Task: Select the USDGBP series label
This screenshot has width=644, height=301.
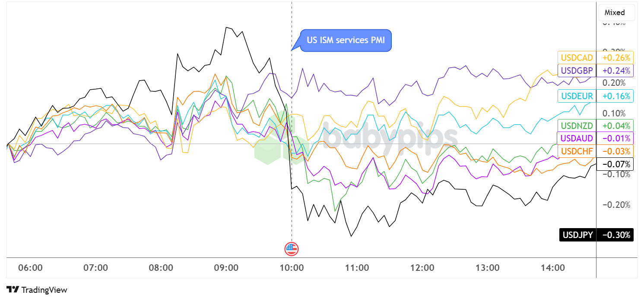Action: [577, 70]
